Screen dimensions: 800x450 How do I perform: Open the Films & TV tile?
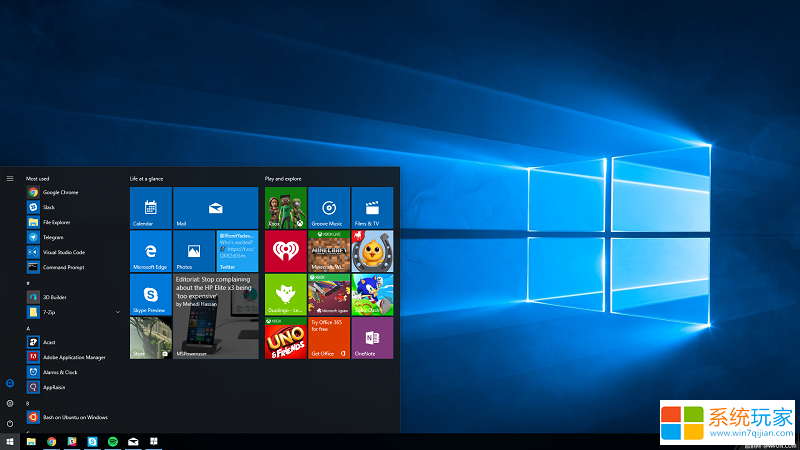pos(372,208)
